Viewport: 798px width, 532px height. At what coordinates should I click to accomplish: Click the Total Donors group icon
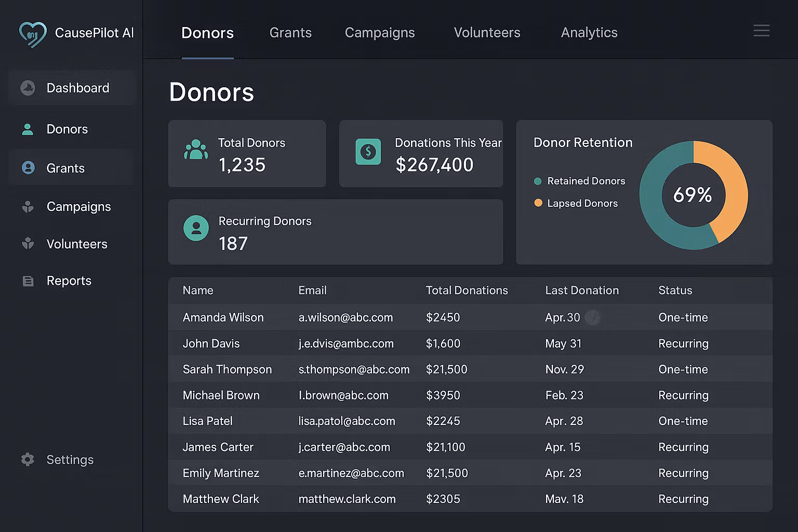(x=196, y=150)
